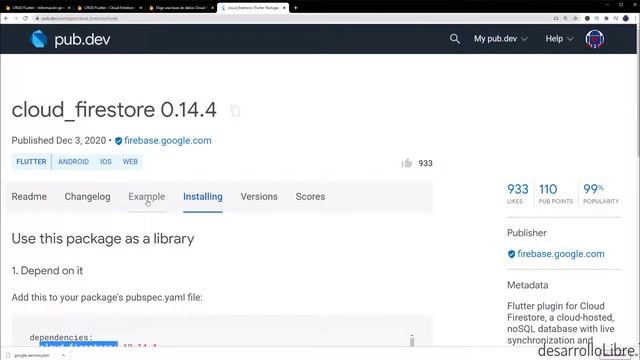Open the user profile avatar
Screen dimensions: 640x360
(x=595, y=39)
